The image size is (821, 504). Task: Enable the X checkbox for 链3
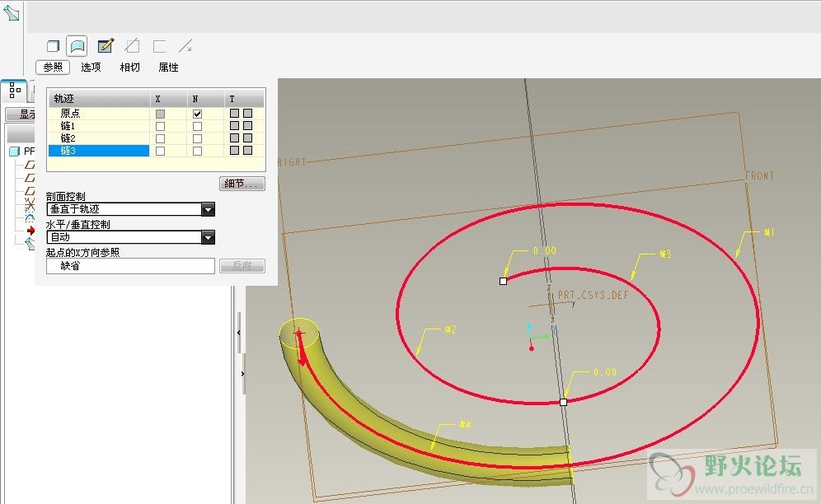160,151
